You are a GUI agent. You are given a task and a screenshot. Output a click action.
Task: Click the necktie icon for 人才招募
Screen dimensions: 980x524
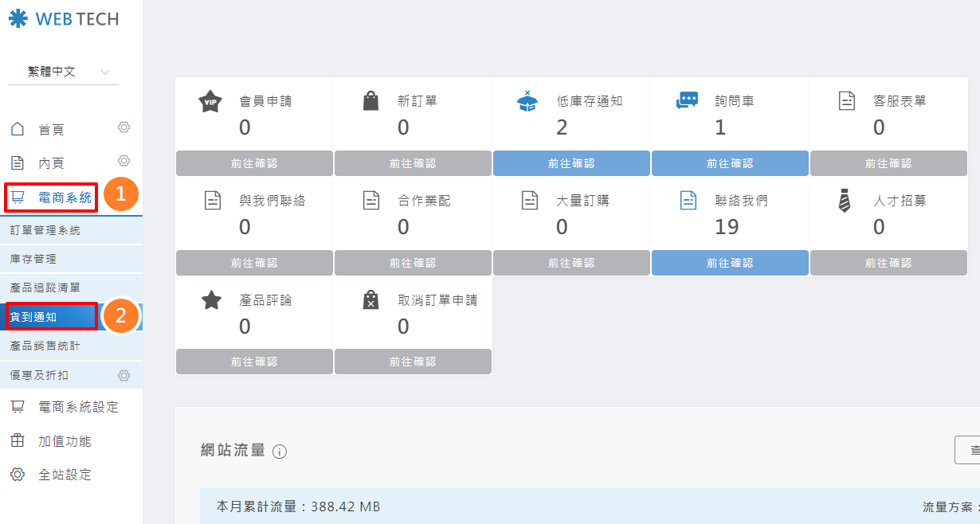[845, 201]
